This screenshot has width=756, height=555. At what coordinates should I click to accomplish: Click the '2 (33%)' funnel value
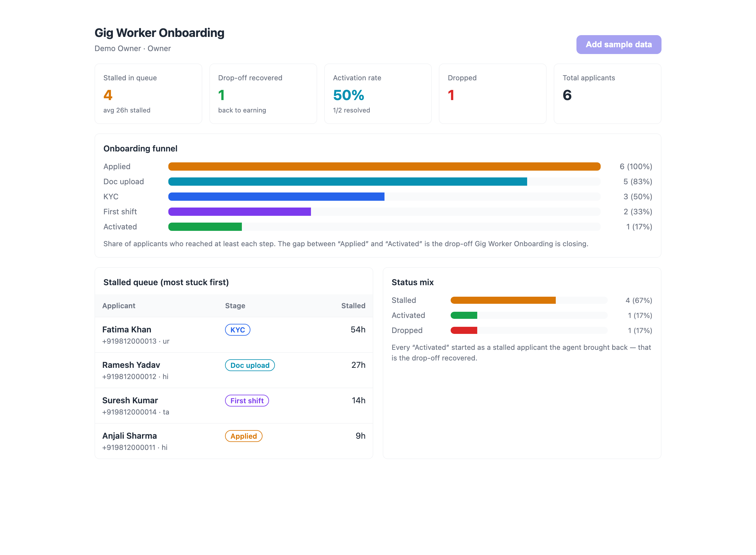[x=637, y=212]
